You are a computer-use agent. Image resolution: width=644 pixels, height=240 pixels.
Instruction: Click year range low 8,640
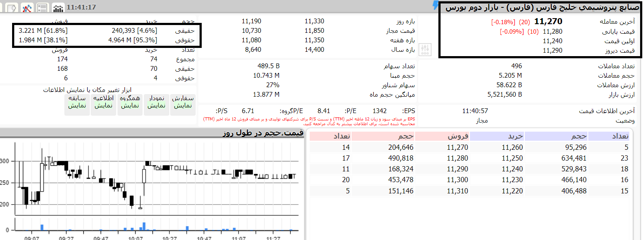click(253, 50)
